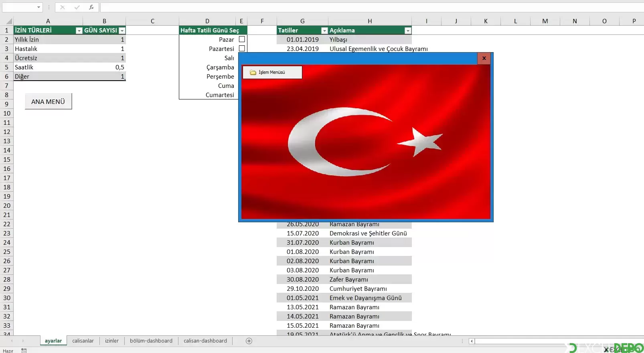Select the 'Zafer Bayramı' cell

point(370,280)
